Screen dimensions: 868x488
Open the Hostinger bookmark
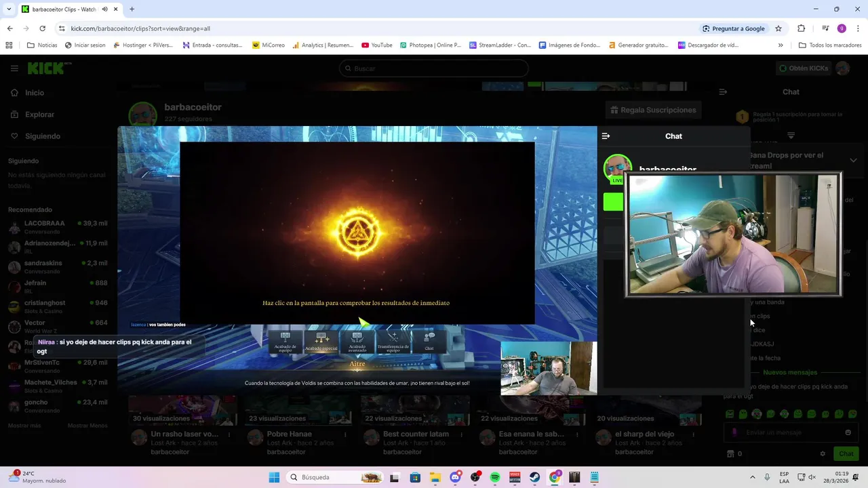pos(143,45)
